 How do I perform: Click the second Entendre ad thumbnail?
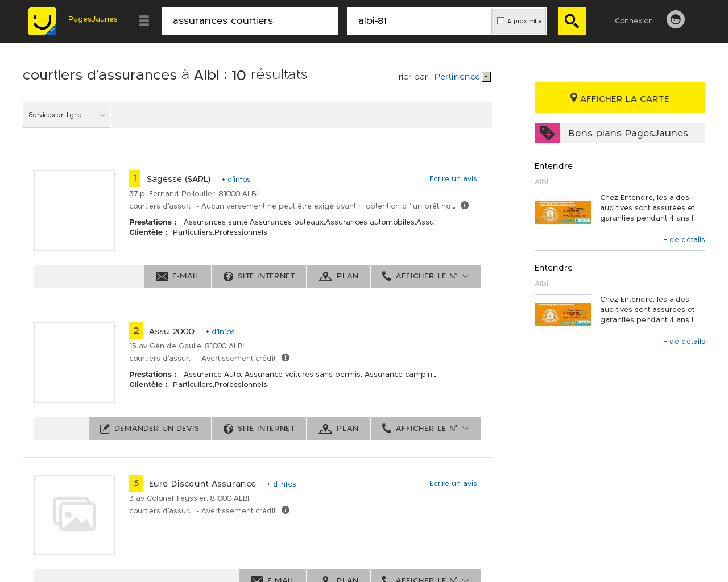(563, 314)
